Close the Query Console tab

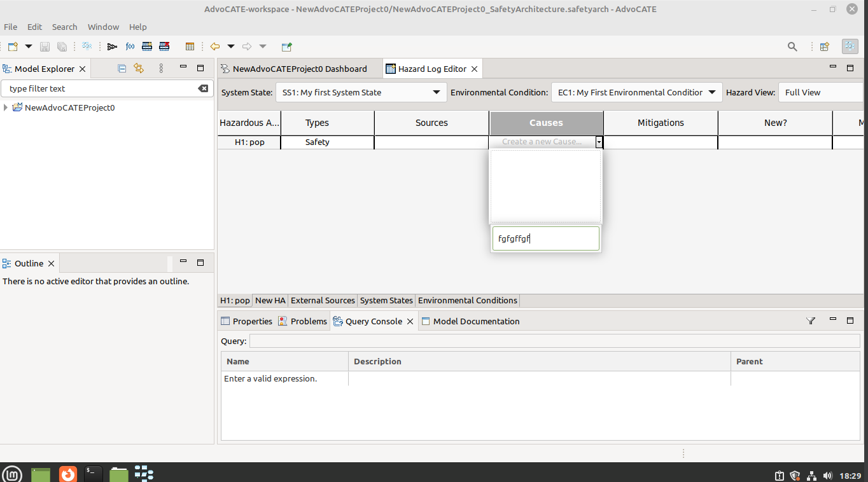tap(410, 321)
